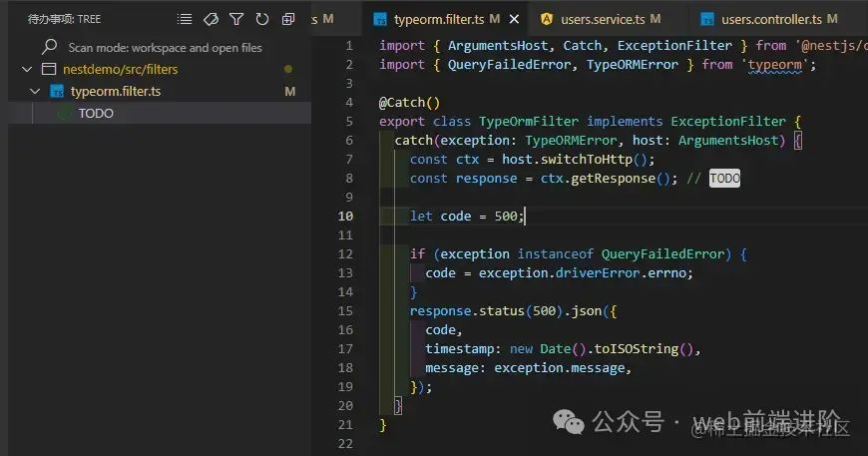
Task: Click the folder icon beside nestdemo/src/filters
Action: pos(49,69)
